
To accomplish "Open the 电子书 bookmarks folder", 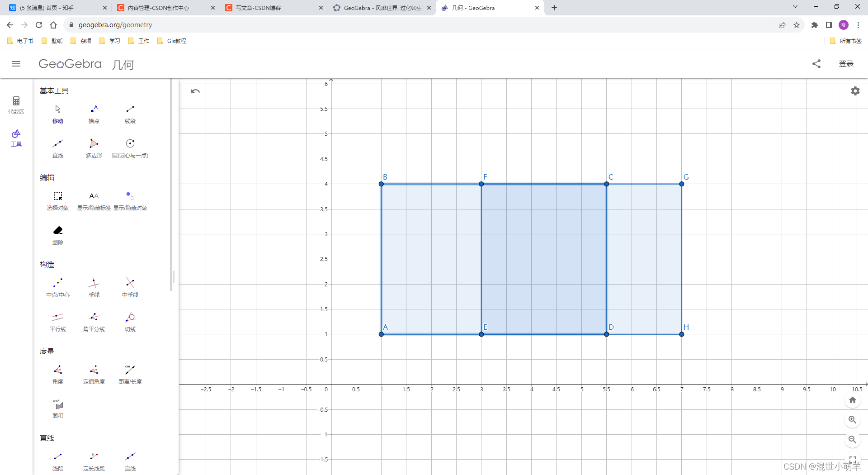I will coord(21,41).
